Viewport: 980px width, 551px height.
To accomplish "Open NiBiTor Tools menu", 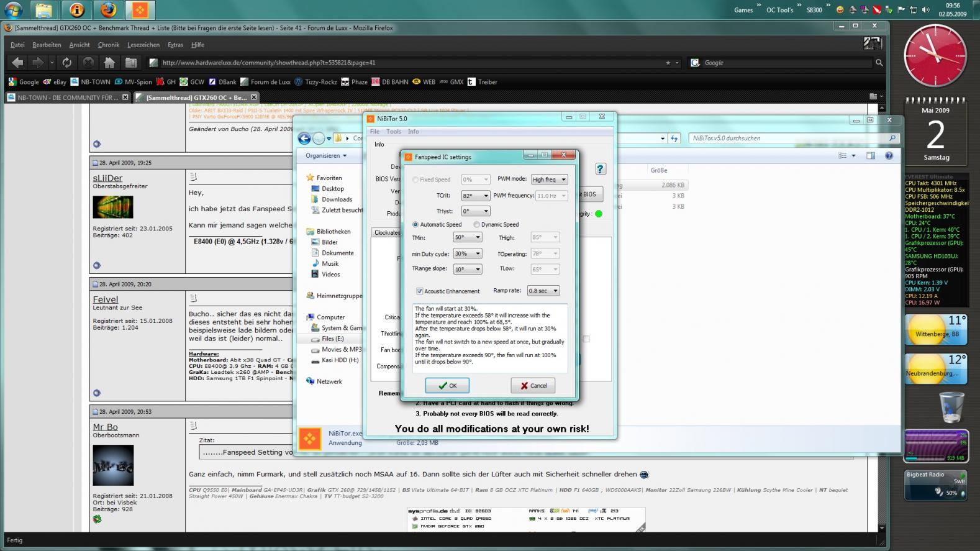I will [394, 132].
